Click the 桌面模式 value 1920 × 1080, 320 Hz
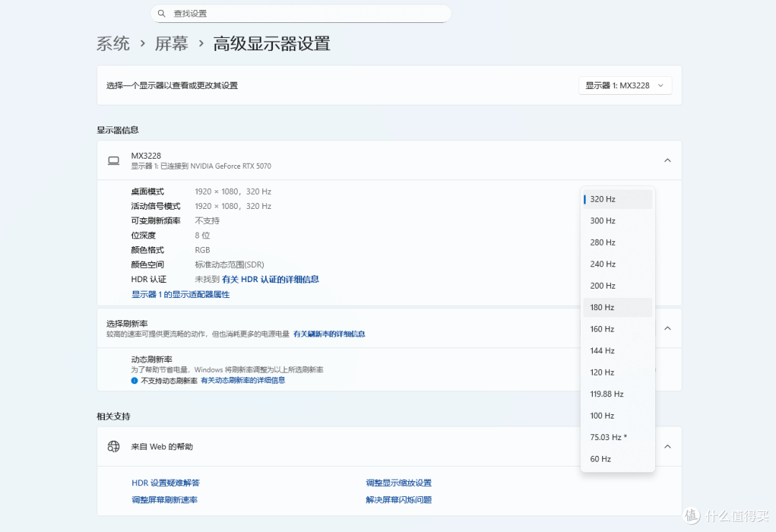Viewport: 776px width, 532px height. click(233, 192)
